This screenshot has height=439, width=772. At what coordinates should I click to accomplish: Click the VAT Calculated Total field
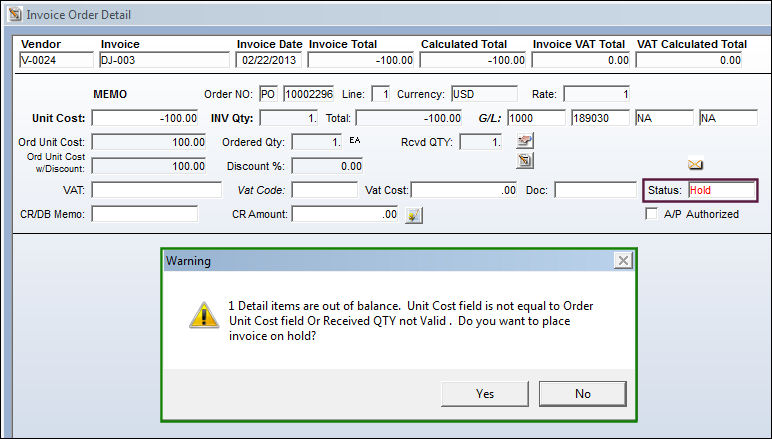(x=689, y=60)
